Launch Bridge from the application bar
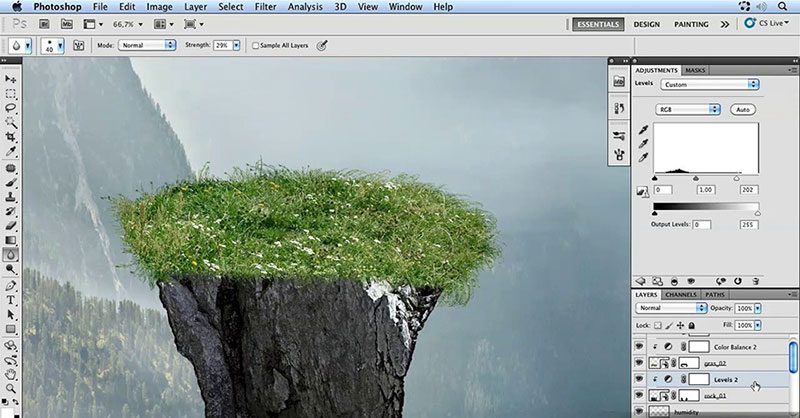The image size is (800, 418). tap(44, 24)
